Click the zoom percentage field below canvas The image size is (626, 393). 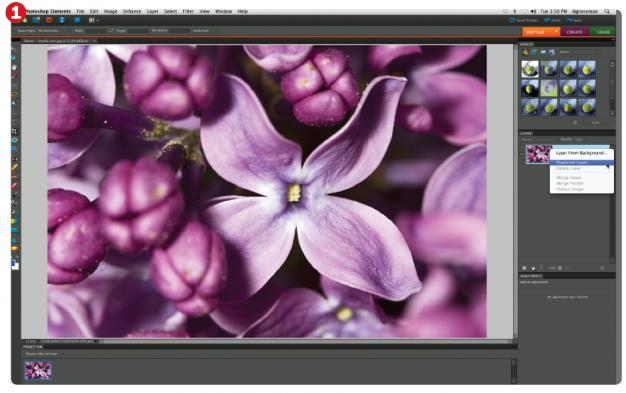click(x=31, y=341)
